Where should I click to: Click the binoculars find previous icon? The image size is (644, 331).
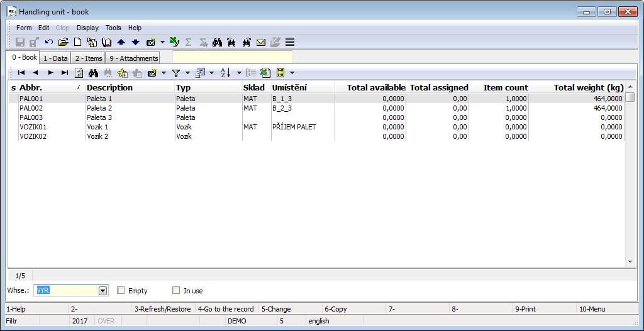click(231, 42)
